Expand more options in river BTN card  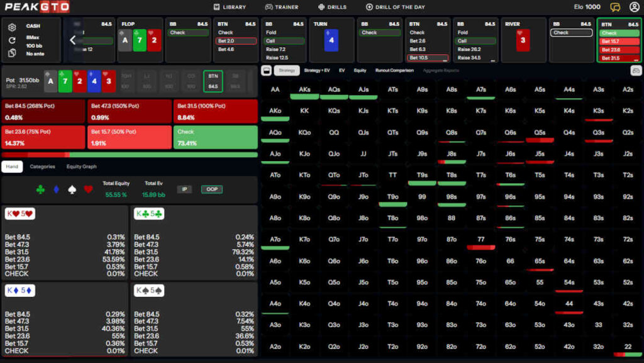coord(636,60)
